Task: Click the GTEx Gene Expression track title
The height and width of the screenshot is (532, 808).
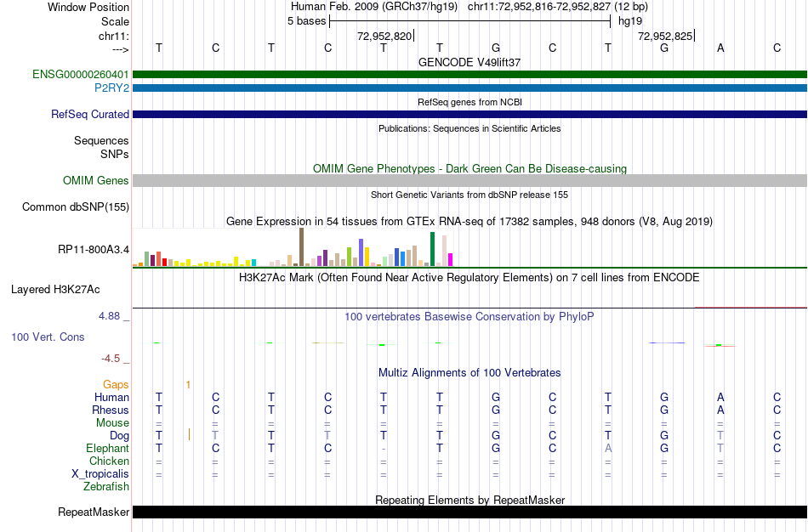Action: click(x=469, y=222)
